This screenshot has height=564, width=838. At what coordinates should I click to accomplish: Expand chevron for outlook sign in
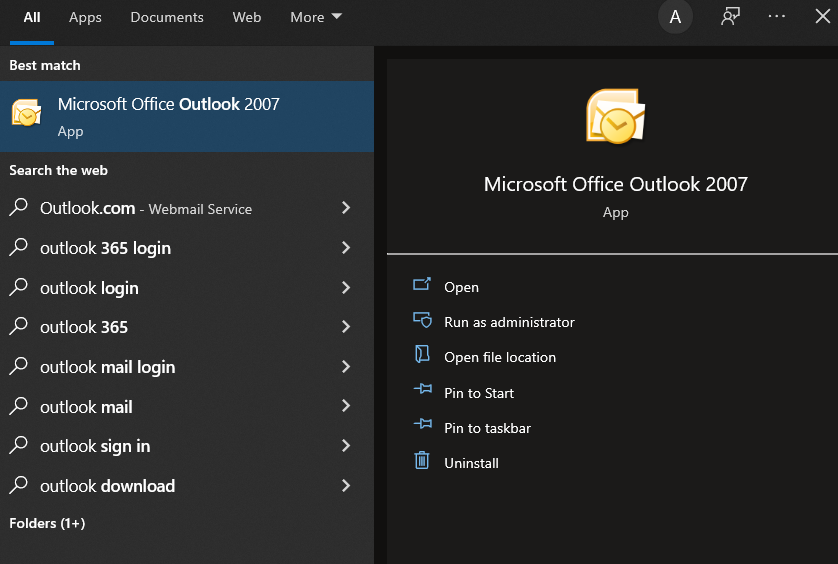(x=346, y=445)
